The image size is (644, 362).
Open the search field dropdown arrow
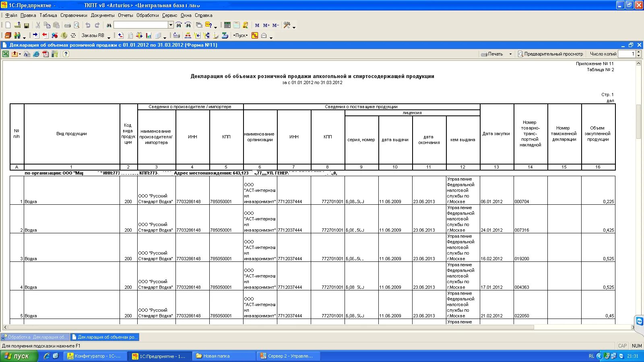pos(171,25)
